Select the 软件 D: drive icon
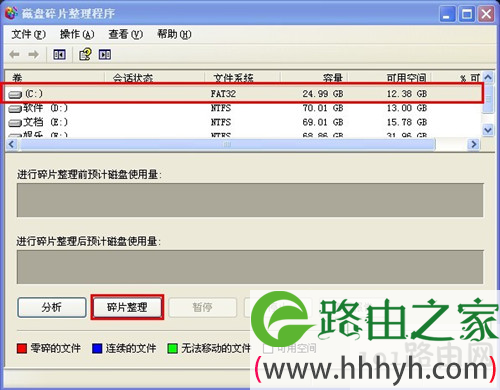The image size is (500, 390). coord(15,109)
